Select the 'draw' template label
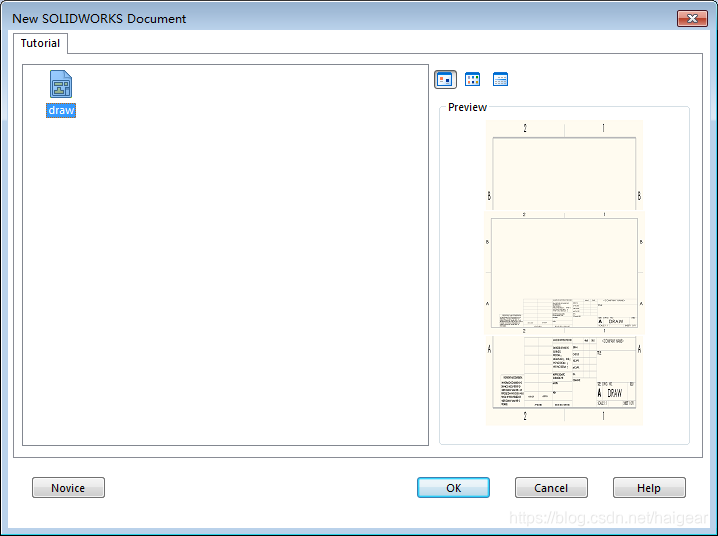The width and height of the screenshot is (718, 536). (x=61, y=110)
